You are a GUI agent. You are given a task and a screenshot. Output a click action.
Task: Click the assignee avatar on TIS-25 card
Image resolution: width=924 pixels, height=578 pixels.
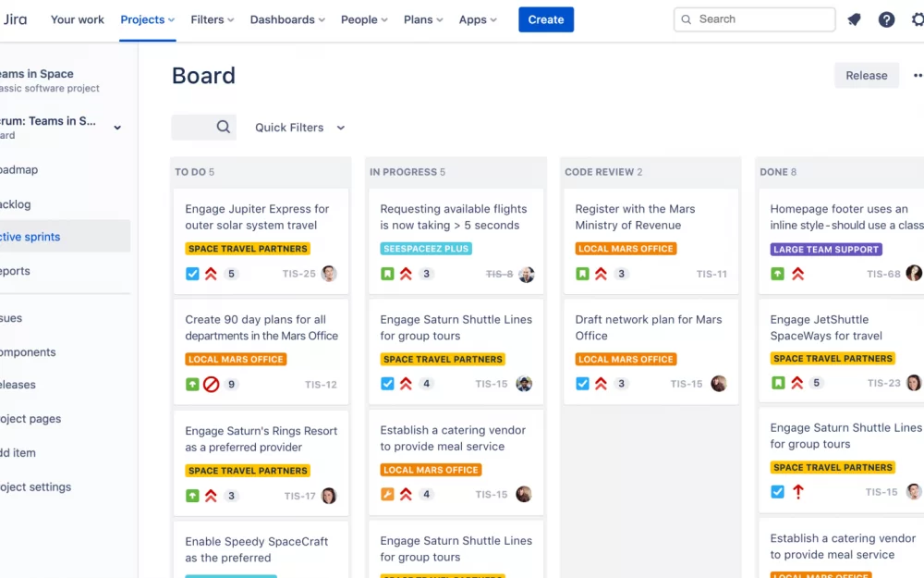point(329,274)
